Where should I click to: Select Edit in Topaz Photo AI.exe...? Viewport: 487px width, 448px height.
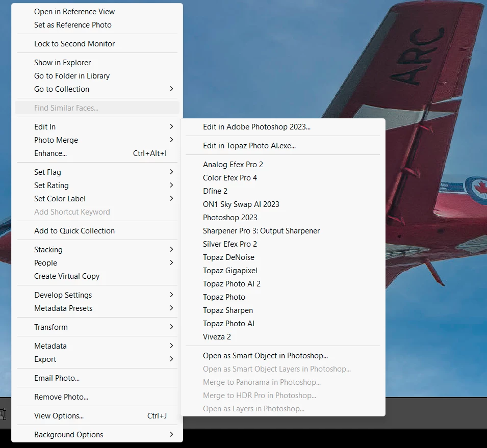tap(283, 146)
